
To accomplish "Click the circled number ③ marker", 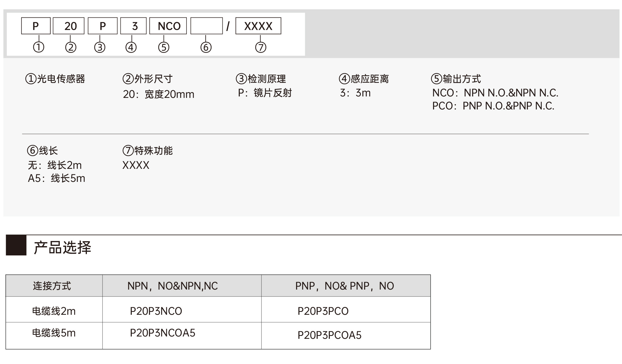I will coord(100,47).
